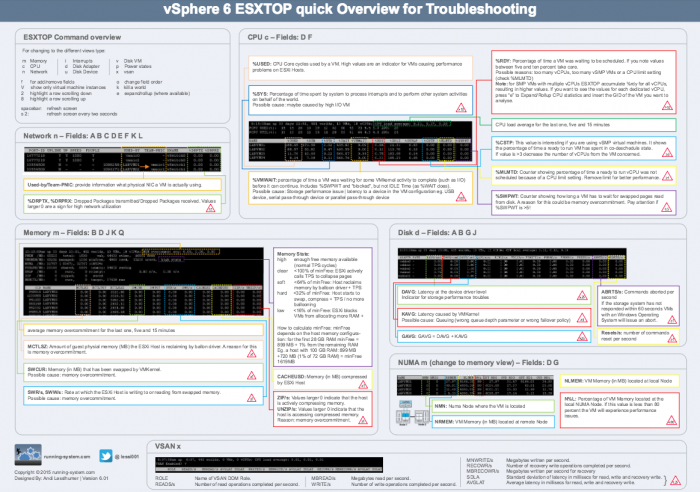
Task: Click the Twitter bird icon
Action: (x=106, y=456)
